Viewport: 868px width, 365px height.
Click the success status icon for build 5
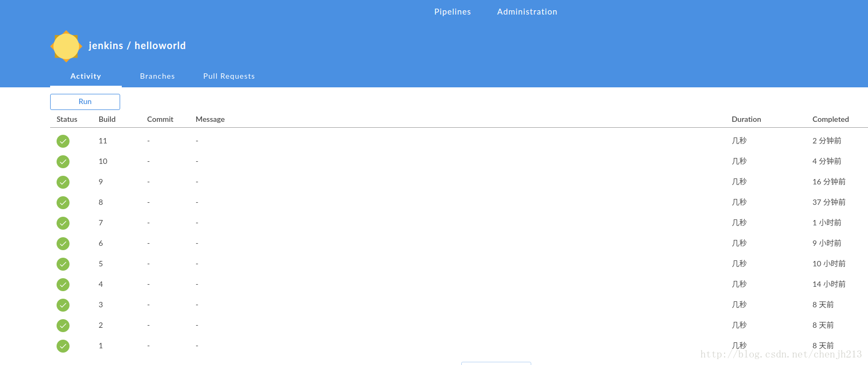click(63, 264)
